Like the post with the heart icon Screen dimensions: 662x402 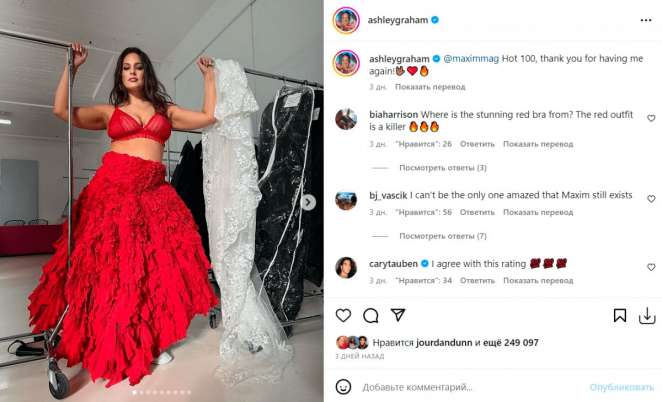343,315
